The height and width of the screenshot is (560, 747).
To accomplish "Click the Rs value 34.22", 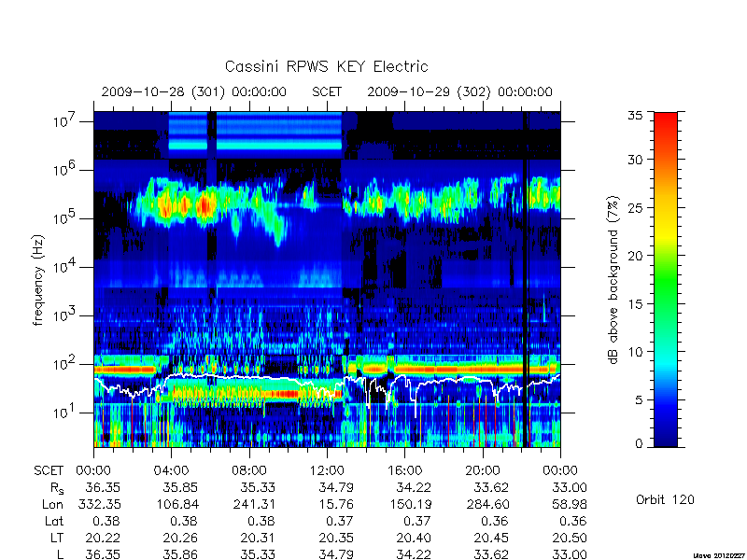I will point(414,487).
